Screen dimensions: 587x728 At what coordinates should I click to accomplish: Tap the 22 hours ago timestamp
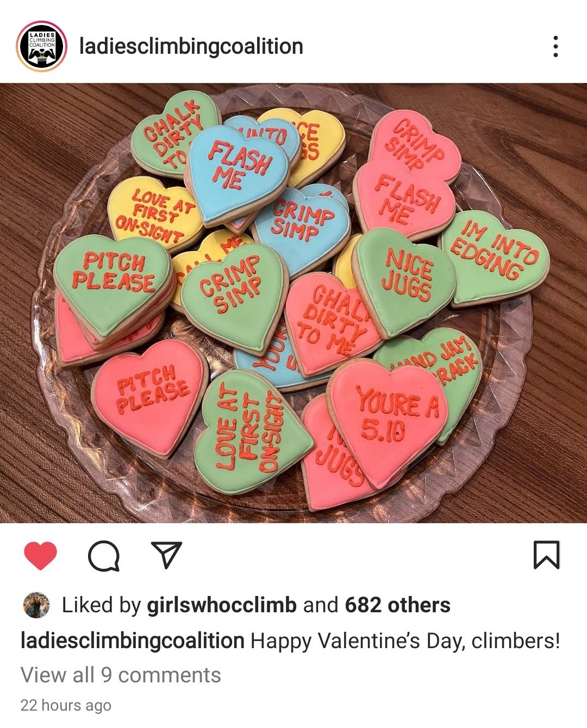(x=66, y=706)
